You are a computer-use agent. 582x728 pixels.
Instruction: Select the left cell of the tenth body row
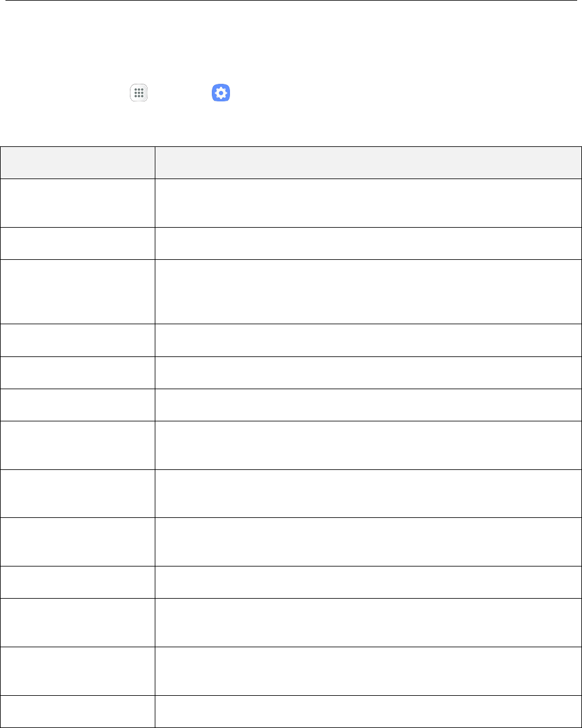[x=77, y=582]
